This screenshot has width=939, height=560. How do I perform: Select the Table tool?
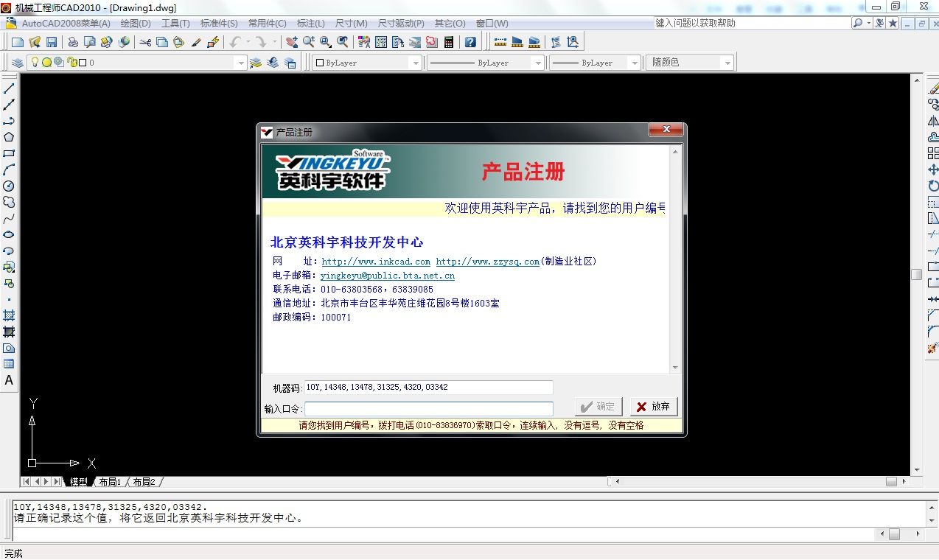tap(9, 364)
